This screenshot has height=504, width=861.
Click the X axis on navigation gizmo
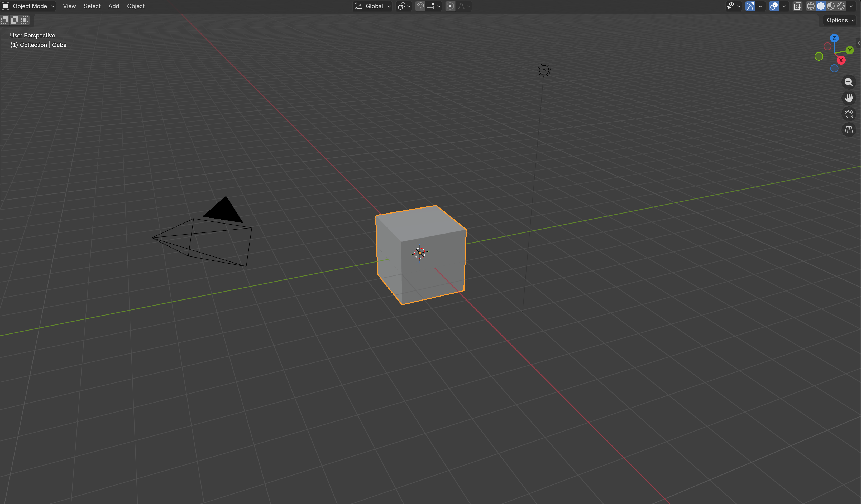pyautogui.click(x=841, y=60)
